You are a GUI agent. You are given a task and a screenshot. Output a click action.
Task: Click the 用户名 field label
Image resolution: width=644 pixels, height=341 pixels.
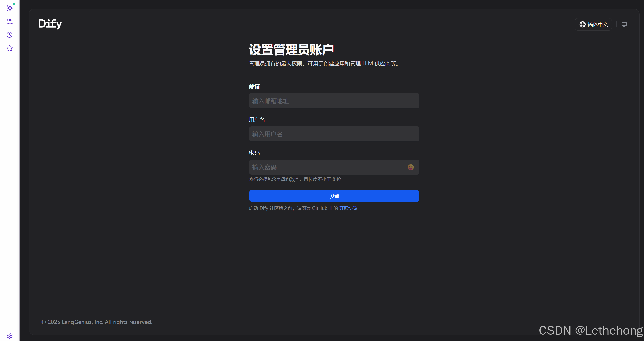click(x=257, y=120)
